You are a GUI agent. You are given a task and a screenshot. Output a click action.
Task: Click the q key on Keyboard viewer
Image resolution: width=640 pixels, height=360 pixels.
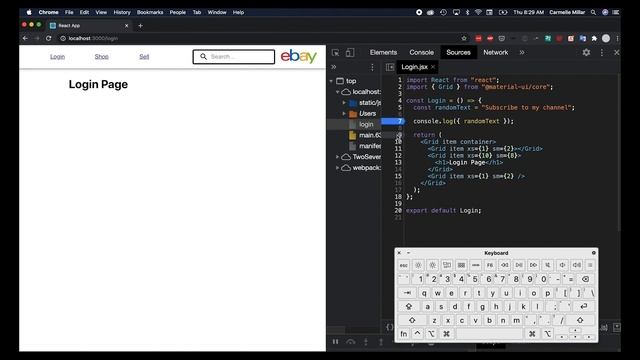click(424, 293)
